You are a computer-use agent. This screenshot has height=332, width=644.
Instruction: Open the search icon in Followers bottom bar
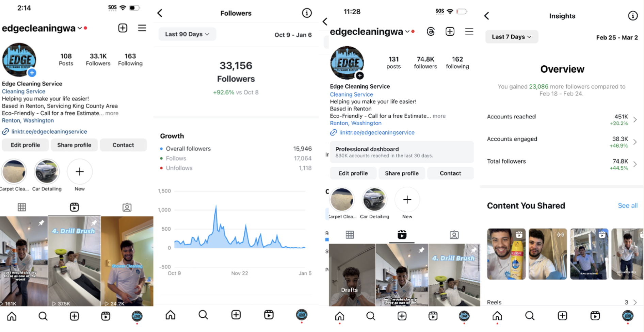(203, 315)
